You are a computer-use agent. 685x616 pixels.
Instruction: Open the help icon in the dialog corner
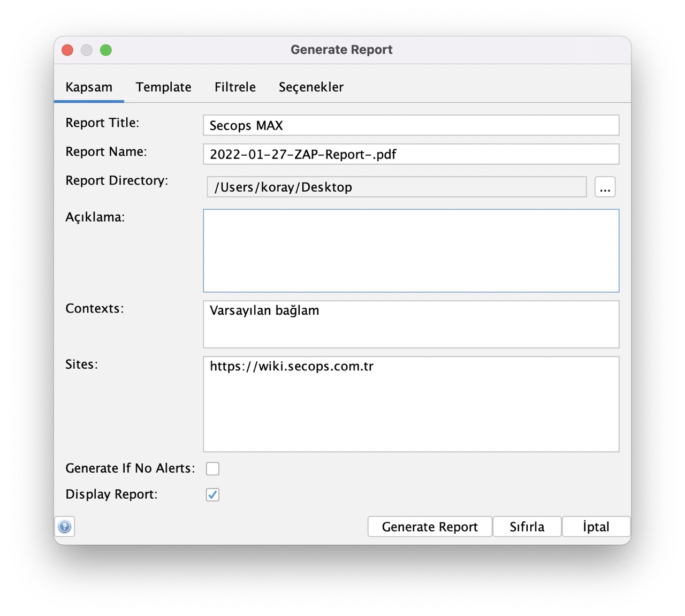65,527
